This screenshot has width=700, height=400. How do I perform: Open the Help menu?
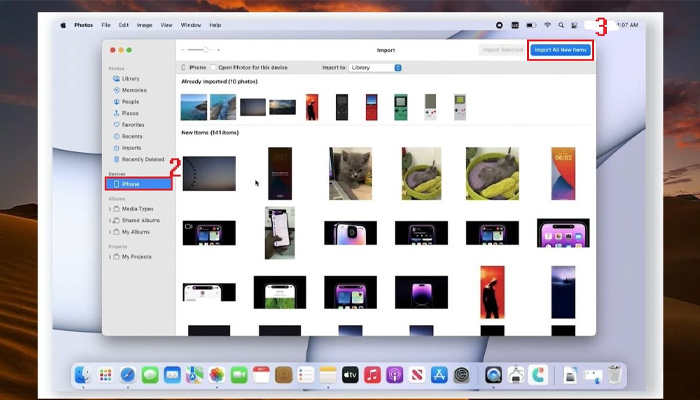tap(215, 25)
